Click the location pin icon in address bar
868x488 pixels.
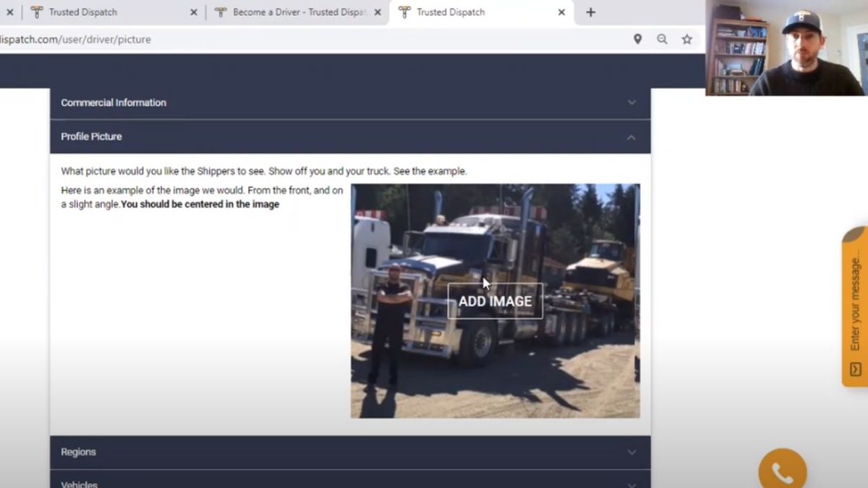click(637, 39)
